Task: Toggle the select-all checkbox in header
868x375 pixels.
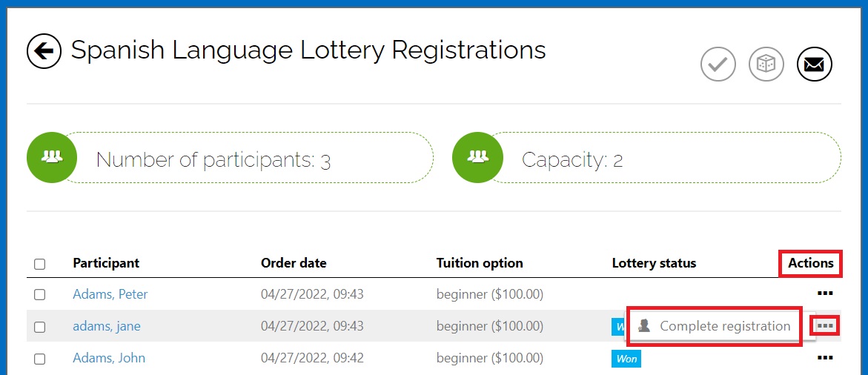Action: [x=40, y=264]
